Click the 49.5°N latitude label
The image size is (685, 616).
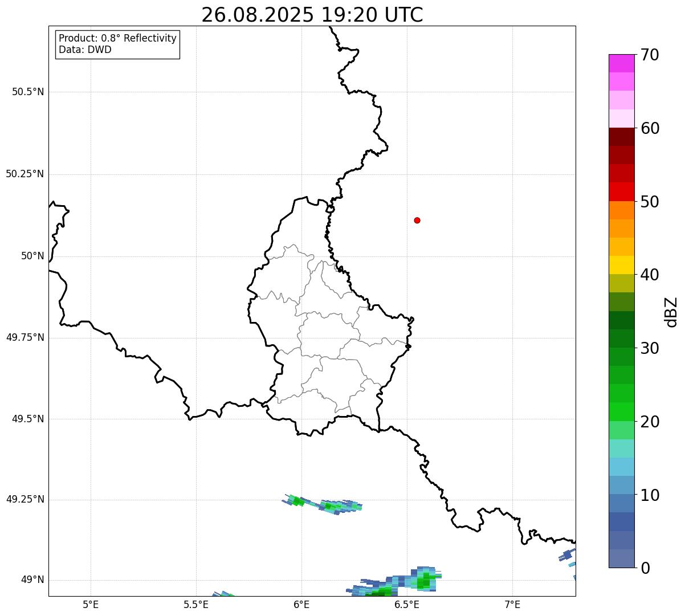pyautogui.click(x=28, y=419)
